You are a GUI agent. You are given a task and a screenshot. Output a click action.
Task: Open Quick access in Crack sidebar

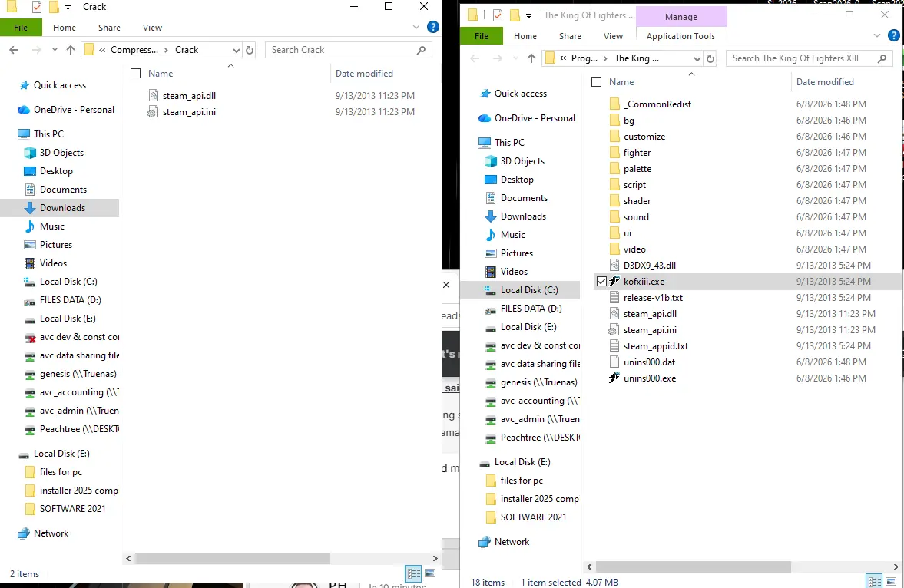pos(59,85)
